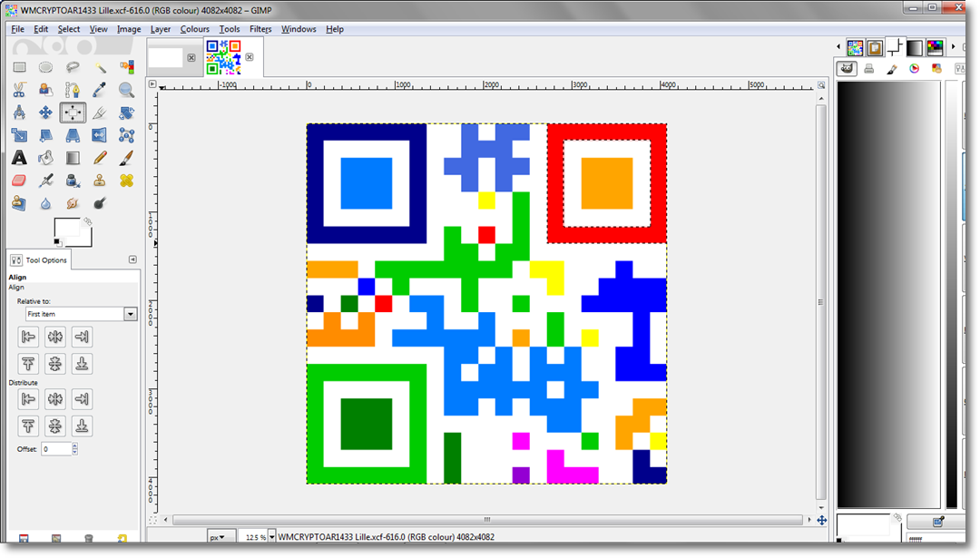Click Align left edge of target button
980x558 pixels.
[x=28, y=337]
